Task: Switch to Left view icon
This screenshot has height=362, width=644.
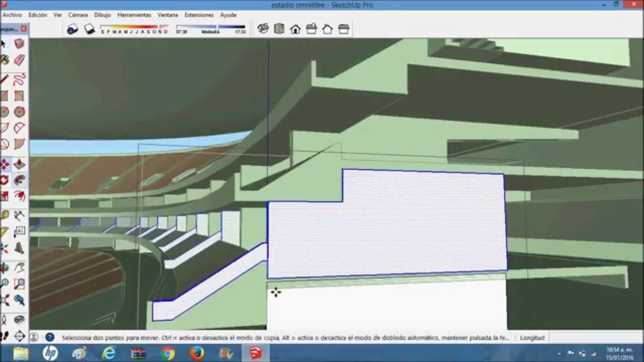Action: click(344, 29)
